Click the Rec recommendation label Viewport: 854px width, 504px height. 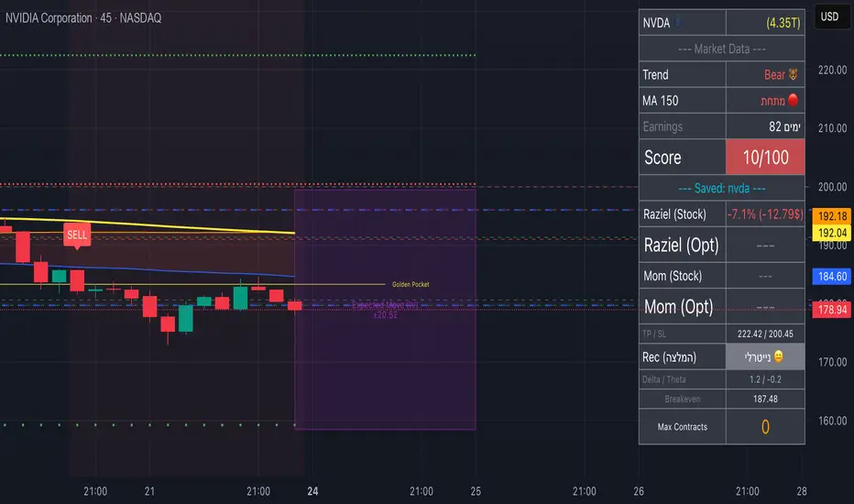(669, 357)
